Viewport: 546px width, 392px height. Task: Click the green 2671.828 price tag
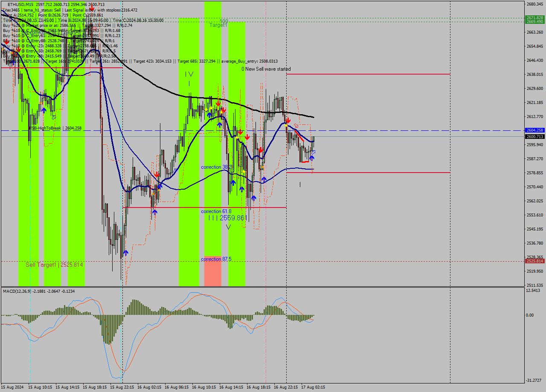[x=534, y=18]
